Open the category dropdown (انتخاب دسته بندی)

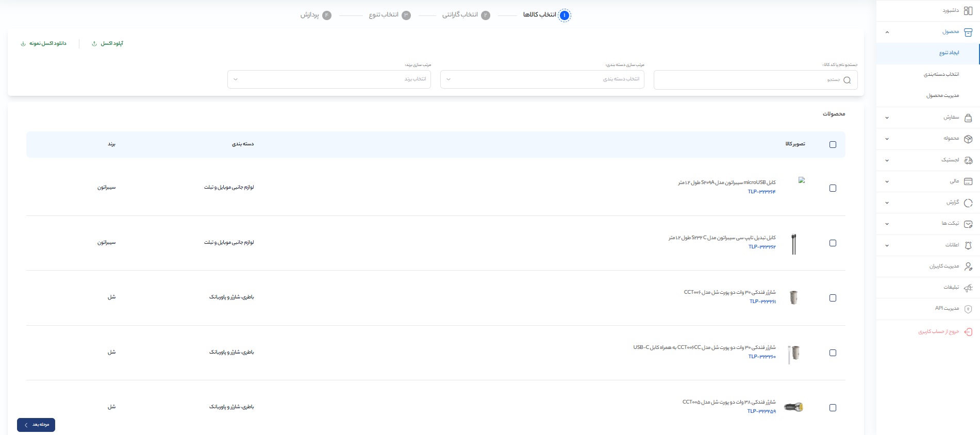tap(542, 79)
